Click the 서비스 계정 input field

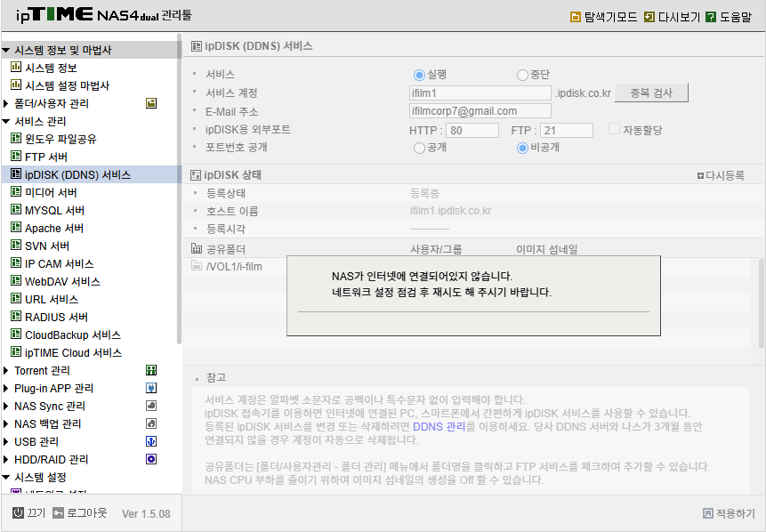(480, 93)
